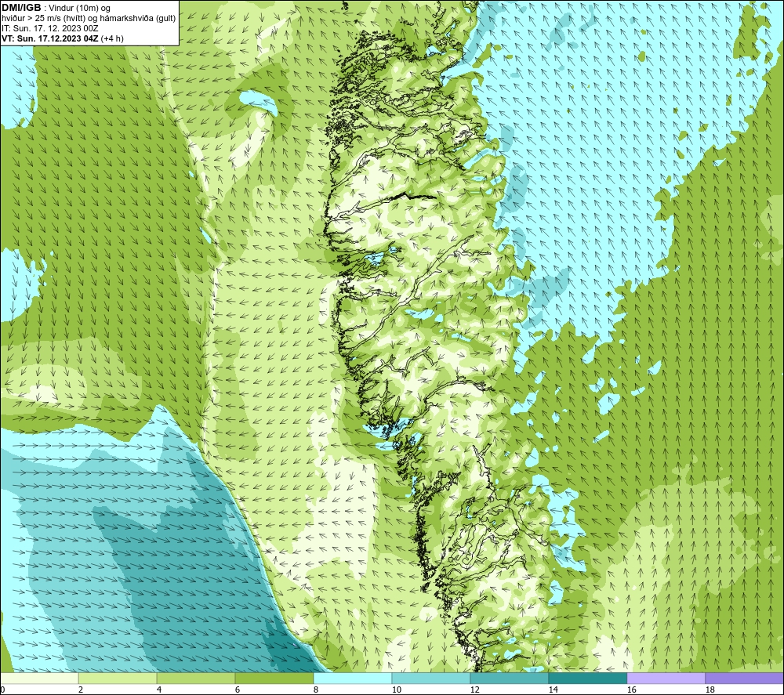Click the 14–16 m/s dark teal legend swatch

pos(587,678)
